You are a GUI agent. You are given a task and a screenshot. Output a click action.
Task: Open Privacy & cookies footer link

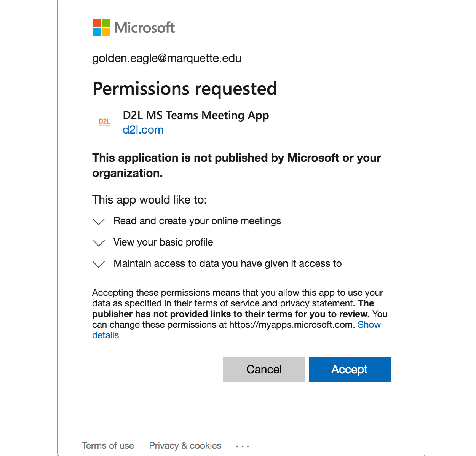[x=185, y=446]
